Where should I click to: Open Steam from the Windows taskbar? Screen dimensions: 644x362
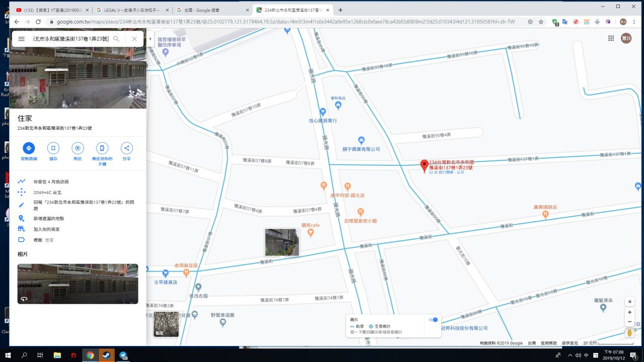pos(106,355)
